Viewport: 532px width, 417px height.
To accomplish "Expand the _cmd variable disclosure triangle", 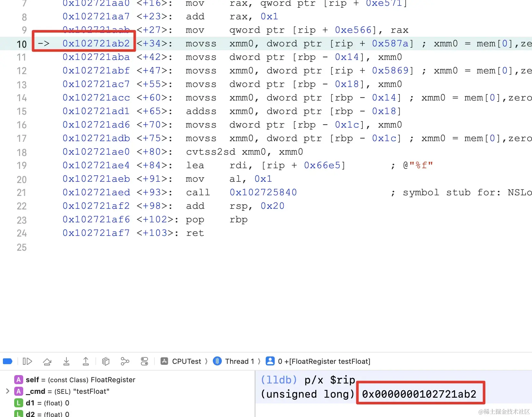I will coord(8,391).
